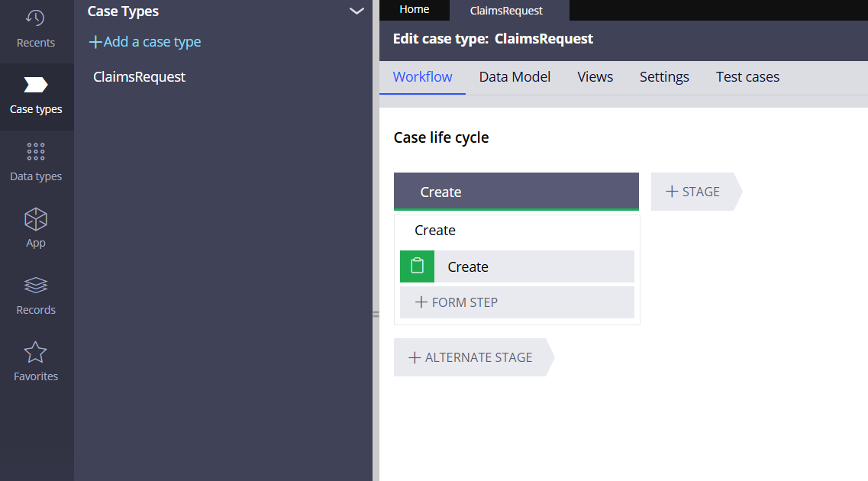Open the Data types panel
The image size is (868, 481).
point(36,159)
